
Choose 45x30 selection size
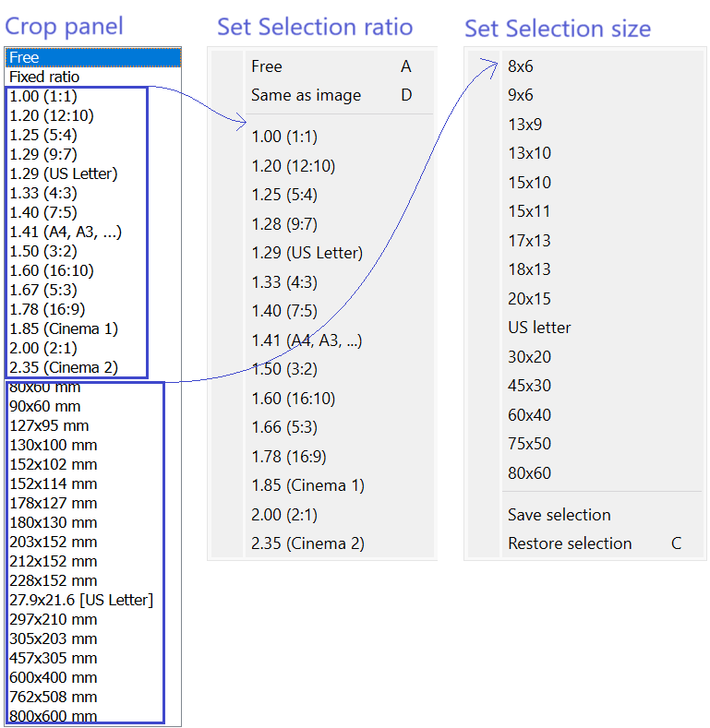(x=529, y=386)
